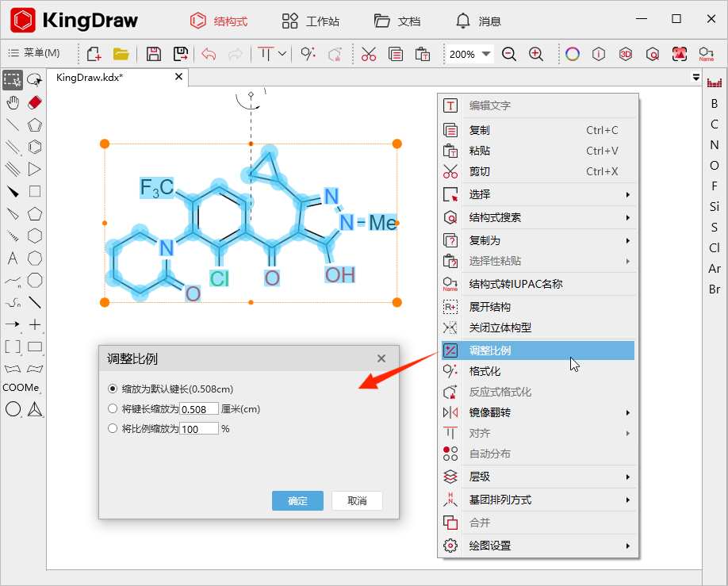Confirm with the 确定 button
The image size is (728, 586).
click(297, 500)
